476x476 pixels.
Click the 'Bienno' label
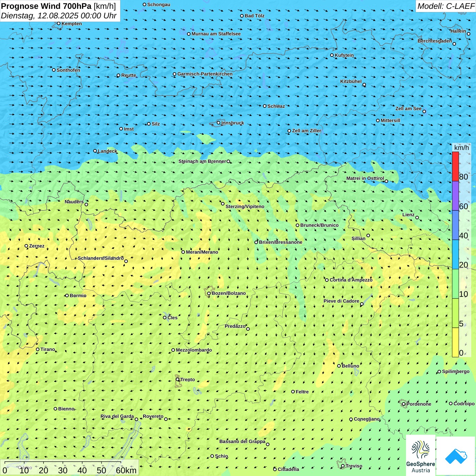pyautogui.click(x=66, y=409)
